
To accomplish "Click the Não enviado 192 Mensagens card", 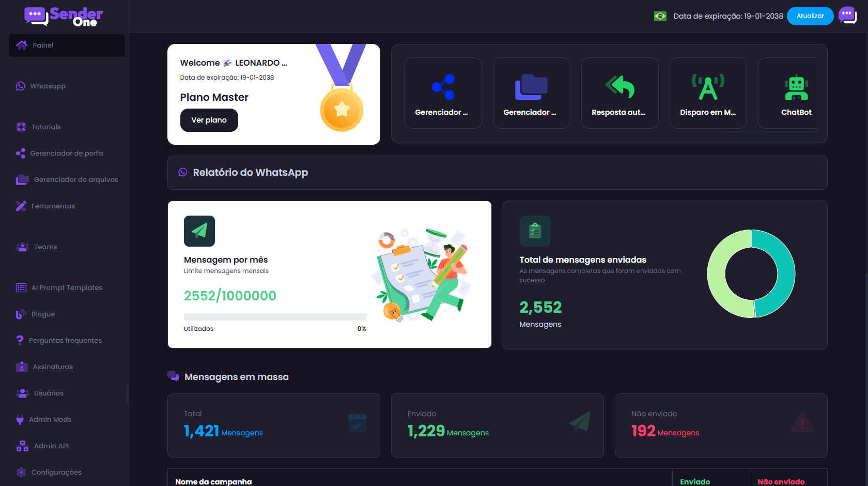I will point(721,426).
